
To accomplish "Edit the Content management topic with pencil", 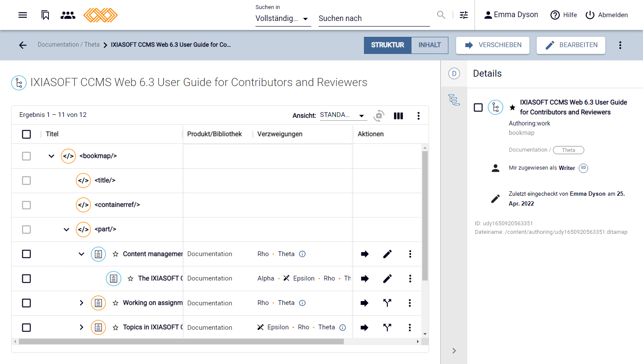I will point(388,254).
